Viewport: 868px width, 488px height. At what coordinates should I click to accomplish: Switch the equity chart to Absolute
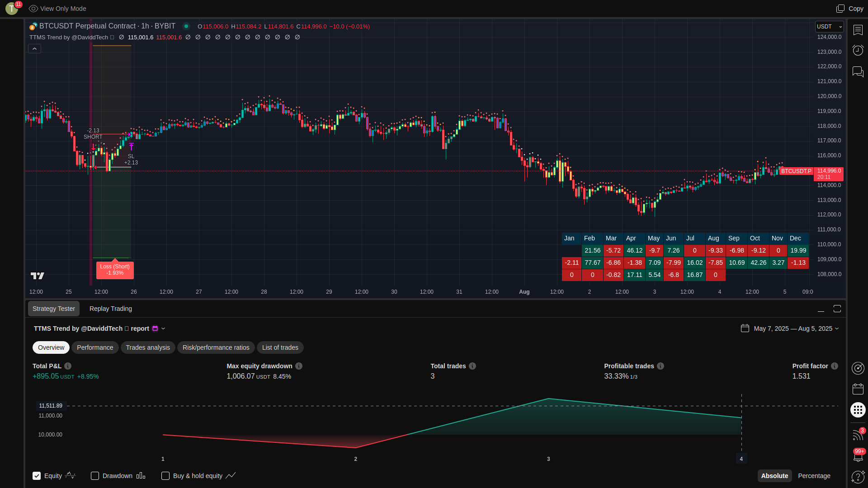click(774, 476)
